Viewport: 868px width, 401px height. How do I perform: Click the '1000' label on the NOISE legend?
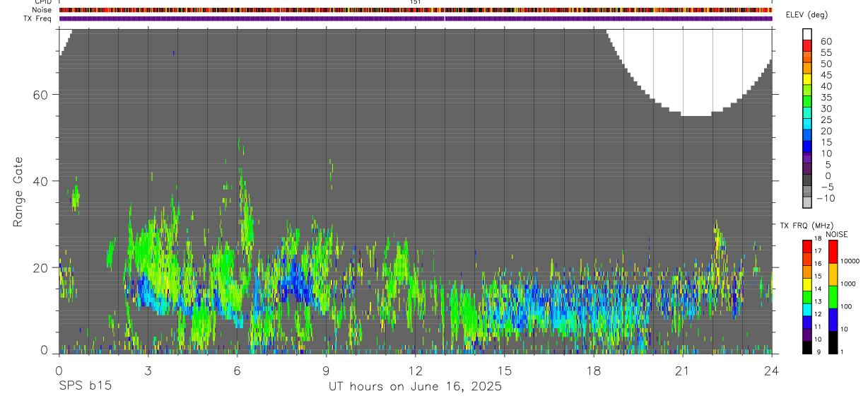(x=848, y=284)
